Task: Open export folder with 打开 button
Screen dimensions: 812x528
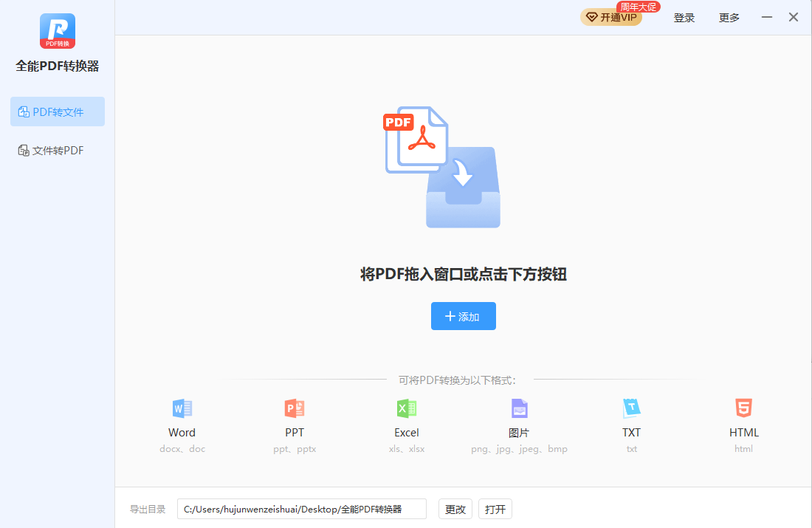Action: point(495,509)
